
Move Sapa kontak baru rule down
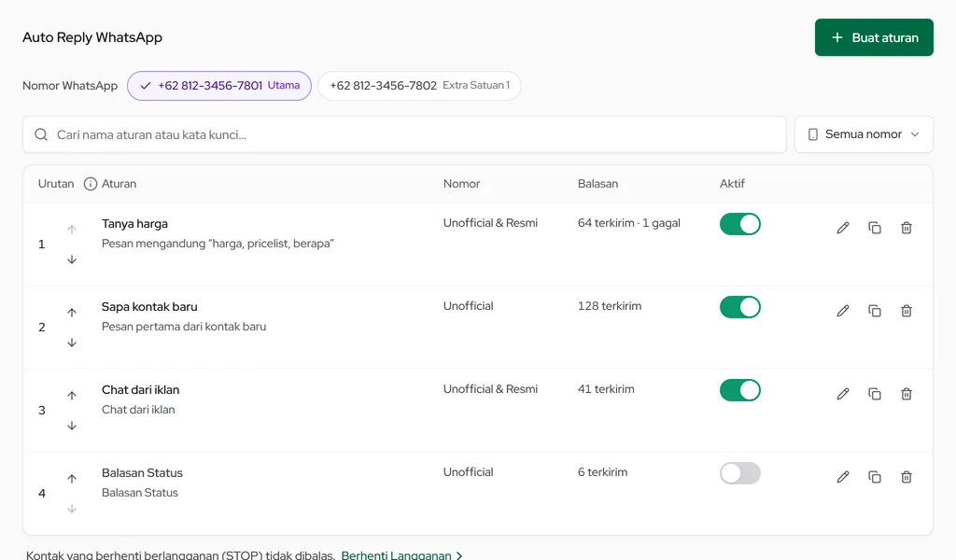(x=72, y=343)
